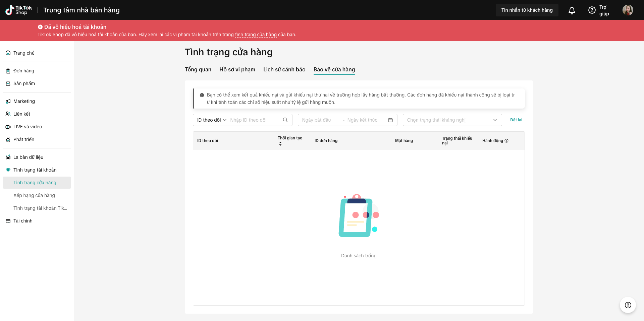Sort by Thời gian tạo column arrows

coord(280,144)
